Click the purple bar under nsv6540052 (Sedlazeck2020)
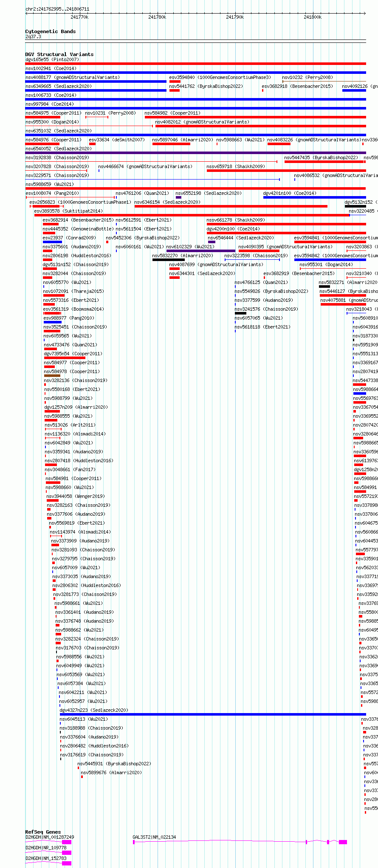 [195, 153]
